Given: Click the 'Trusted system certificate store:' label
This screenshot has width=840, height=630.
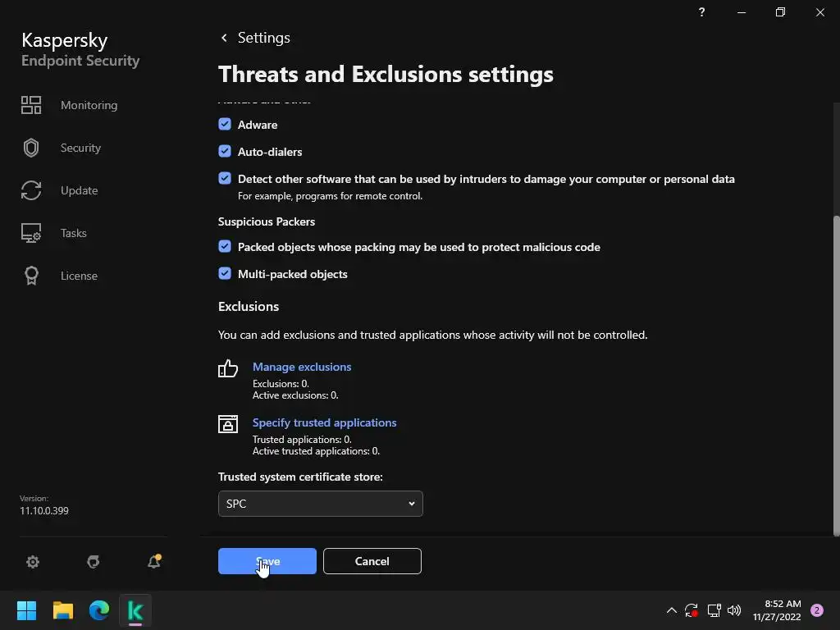Looking at the screenshot, I should tap(300, 477).
